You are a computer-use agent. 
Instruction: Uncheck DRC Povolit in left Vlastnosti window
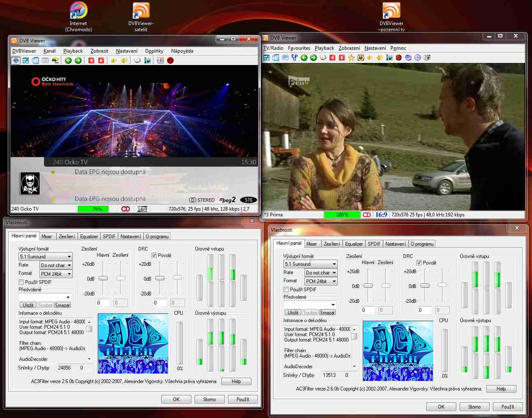point(154,255)
